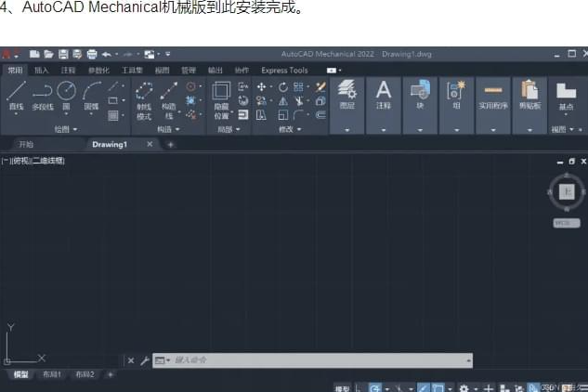Select the Trim tool in the Modify panel

(299, 101)
